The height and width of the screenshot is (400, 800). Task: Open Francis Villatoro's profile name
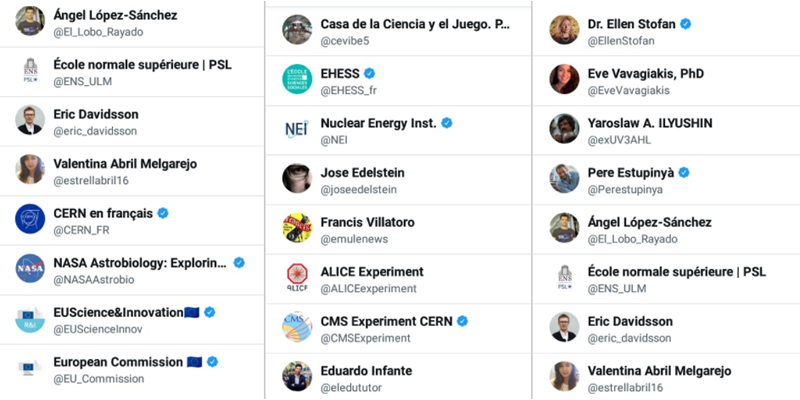tap(367, 222)
